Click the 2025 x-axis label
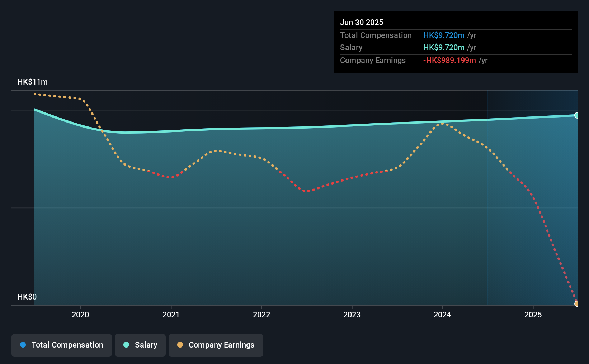The image size is (589, 364). (533, 315)
